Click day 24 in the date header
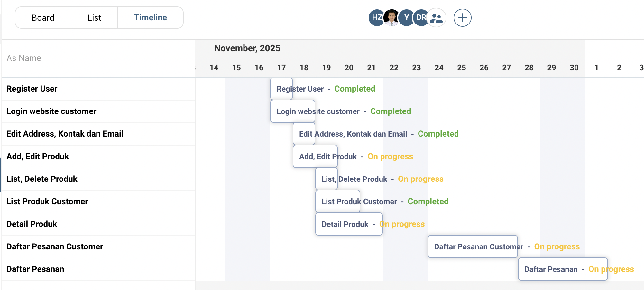 pos(439,68)
